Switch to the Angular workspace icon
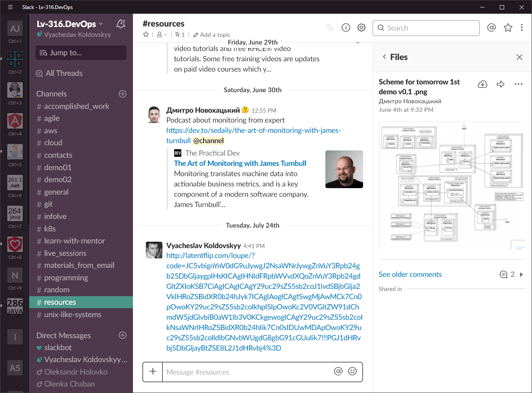This screenshot has width=532, height=393. pyautogui.click(x=15, y=121)
